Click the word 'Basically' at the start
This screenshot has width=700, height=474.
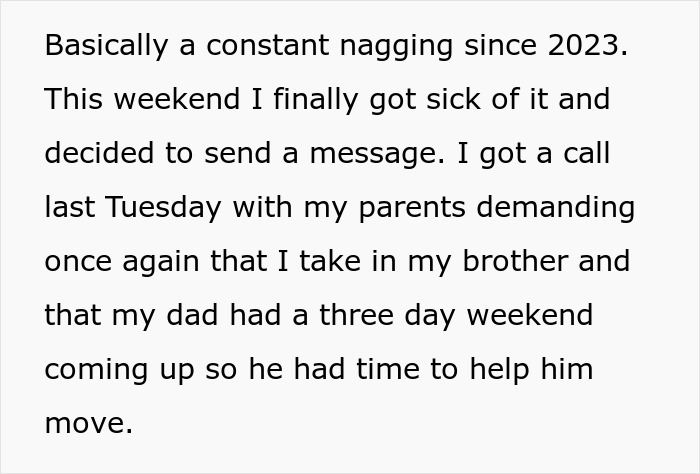91,46
